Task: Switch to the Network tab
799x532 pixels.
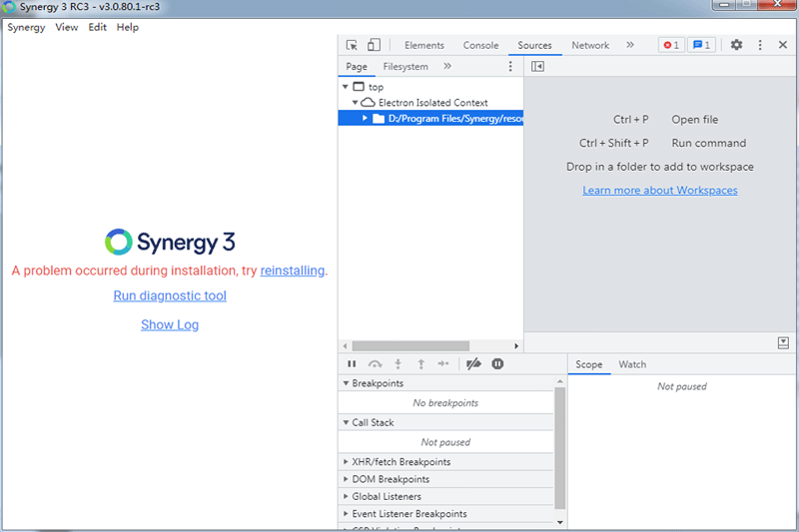Action: (x=590, y=45)
